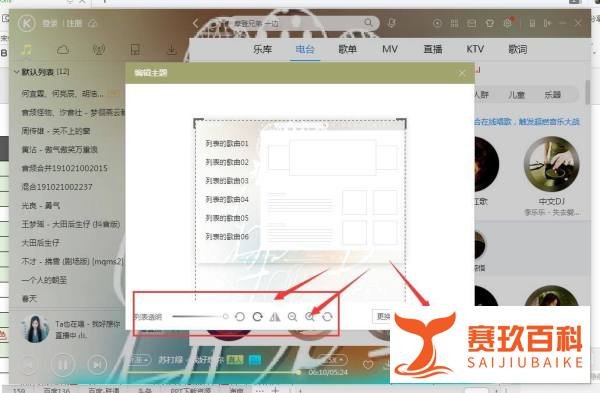This screenshot has width=600, height=393.
Task: Close the edit theme dialog
Action: click(x=462, y=73)
